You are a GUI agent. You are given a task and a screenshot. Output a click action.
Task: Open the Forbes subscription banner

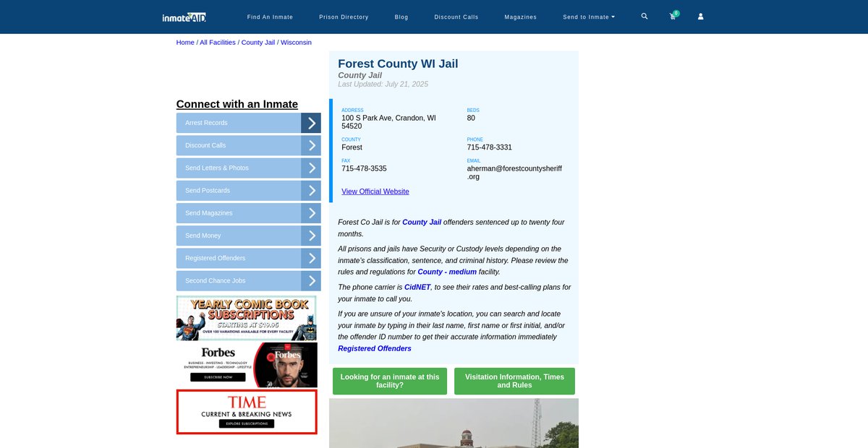[x=247, y=365]
